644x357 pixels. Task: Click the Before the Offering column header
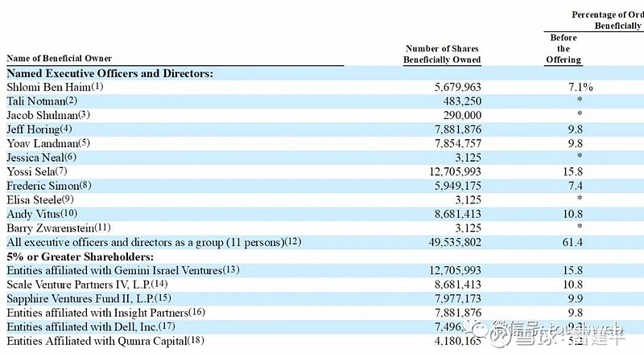coord(563,48)
